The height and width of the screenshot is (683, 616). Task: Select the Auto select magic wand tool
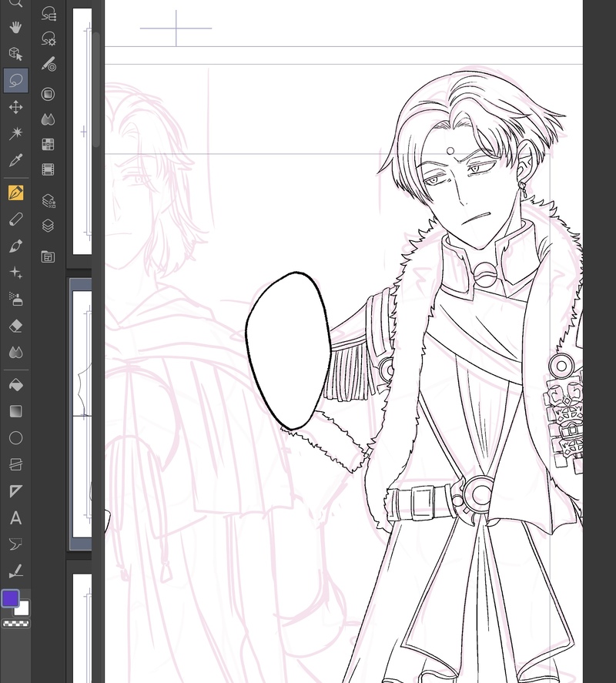[15, 133]
